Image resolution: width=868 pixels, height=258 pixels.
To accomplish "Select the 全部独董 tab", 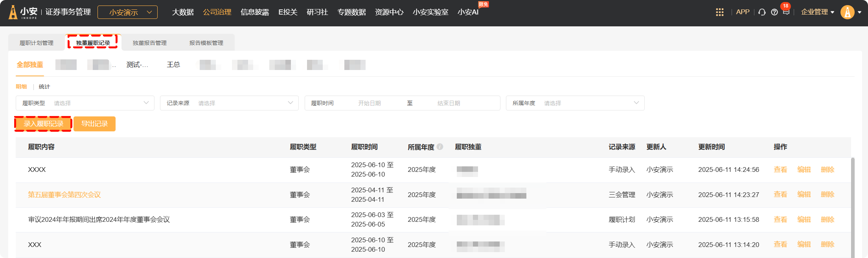I will tap(30, 64).
